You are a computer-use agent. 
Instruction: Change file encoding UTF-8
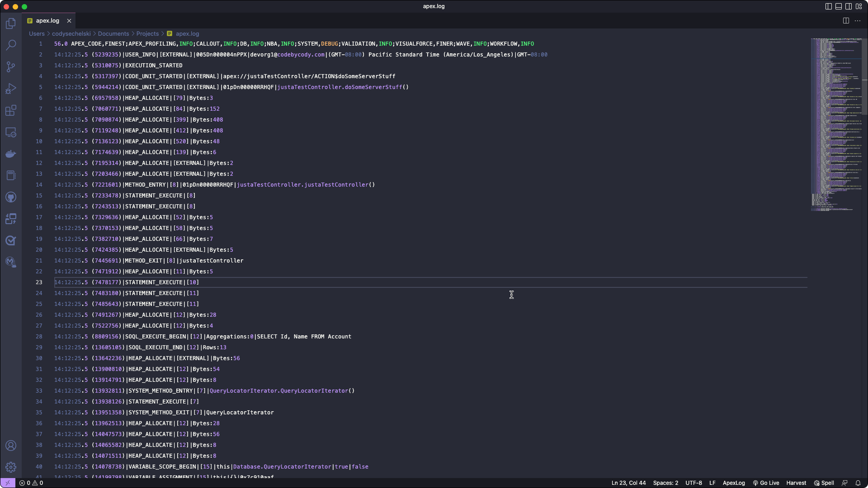[693, 483]
